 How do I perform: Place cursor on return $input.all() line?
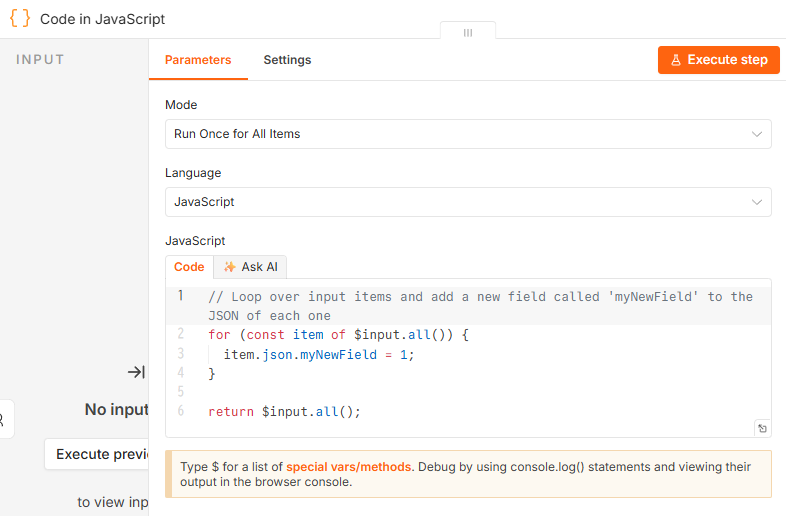point(284,412)
